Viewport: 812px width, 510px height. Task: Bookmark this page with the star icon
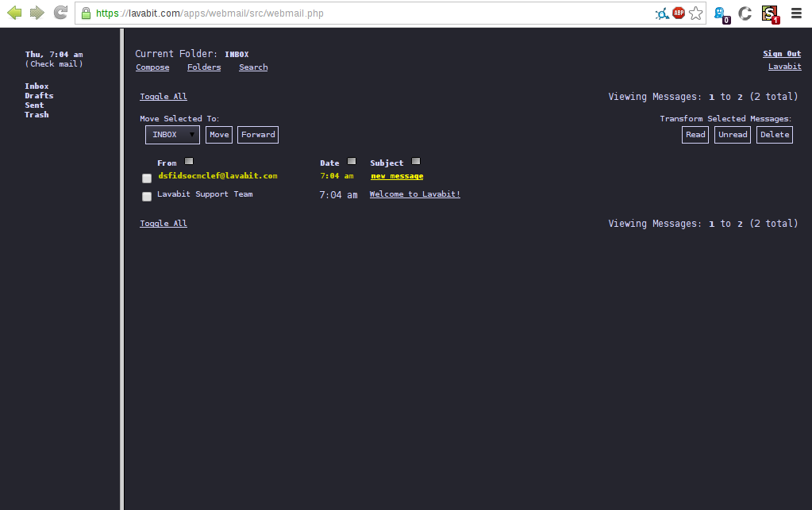[695, 13]
